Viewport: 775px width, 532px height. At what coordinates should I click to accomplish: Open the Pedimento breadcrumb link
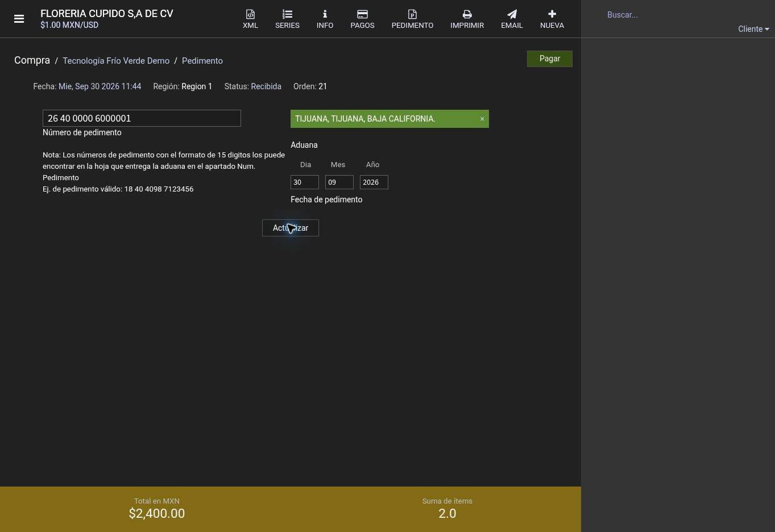[x=202, y=61]
